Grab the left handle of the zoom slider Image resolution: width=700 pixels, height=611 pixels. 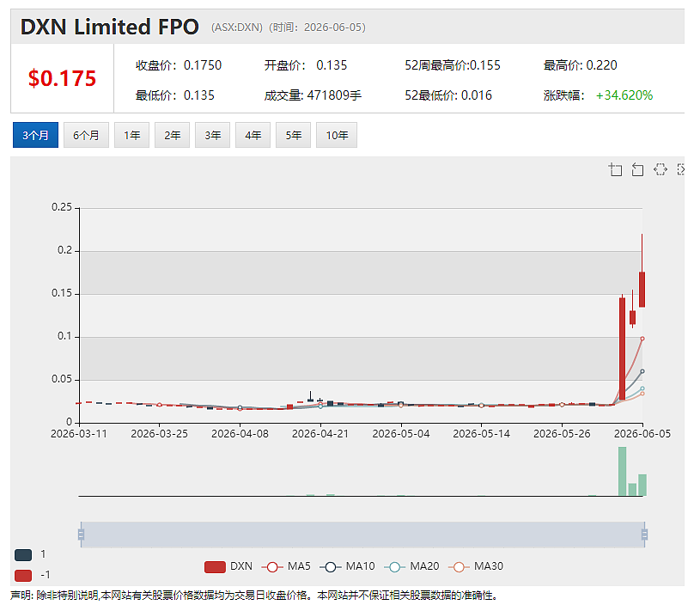[x=82, y=535]
